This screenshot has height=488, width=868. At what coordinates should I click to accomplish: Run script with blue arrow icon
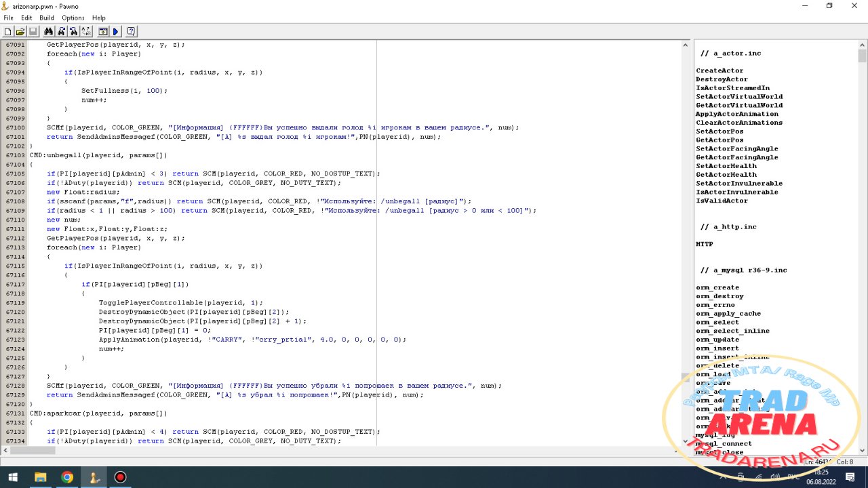click(115, 31)
